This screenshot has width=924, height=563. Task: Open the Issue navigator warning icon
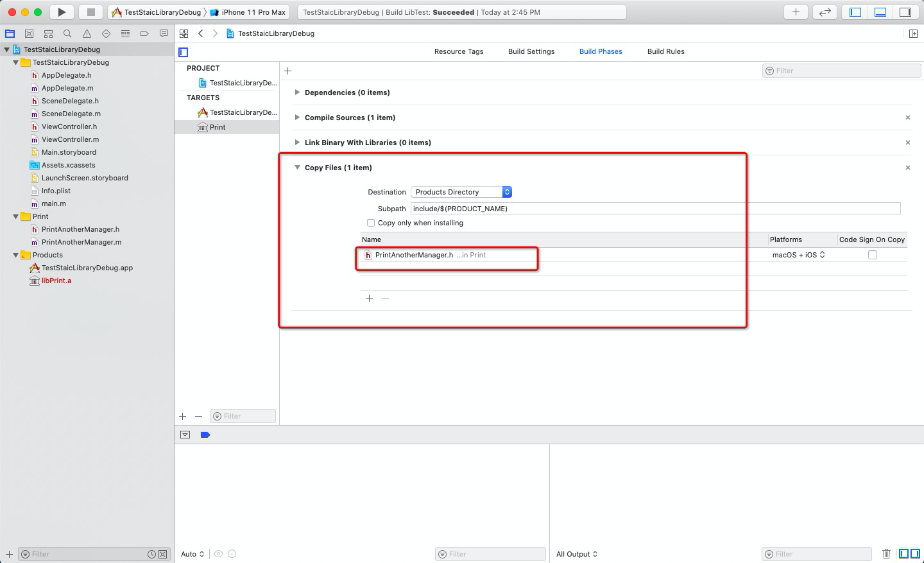tap(87, 33)
